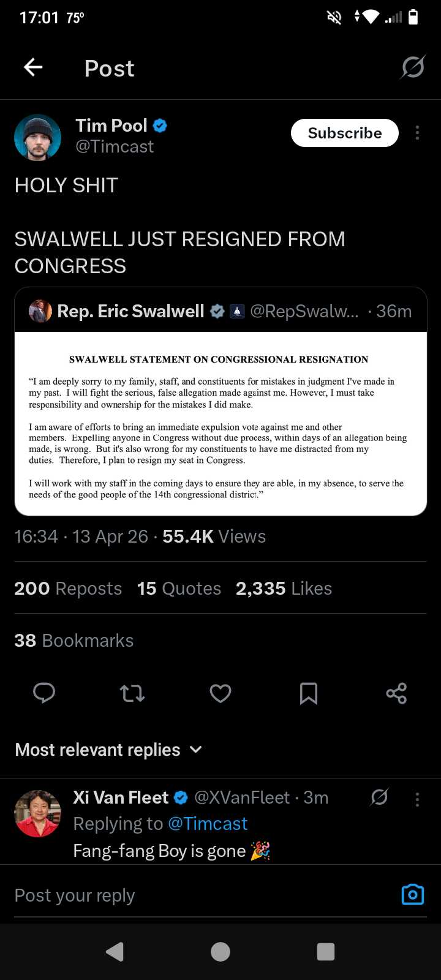
Task: Open Swalwell resignation statement image
Action: click(221, 424)
